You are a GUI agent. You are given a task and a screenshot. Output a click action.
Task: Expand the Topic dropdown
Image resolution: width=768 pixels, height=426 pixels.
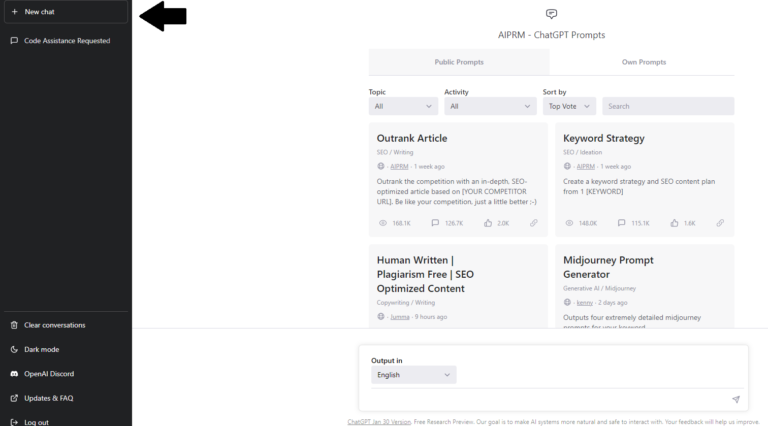(x=403, y=106)
